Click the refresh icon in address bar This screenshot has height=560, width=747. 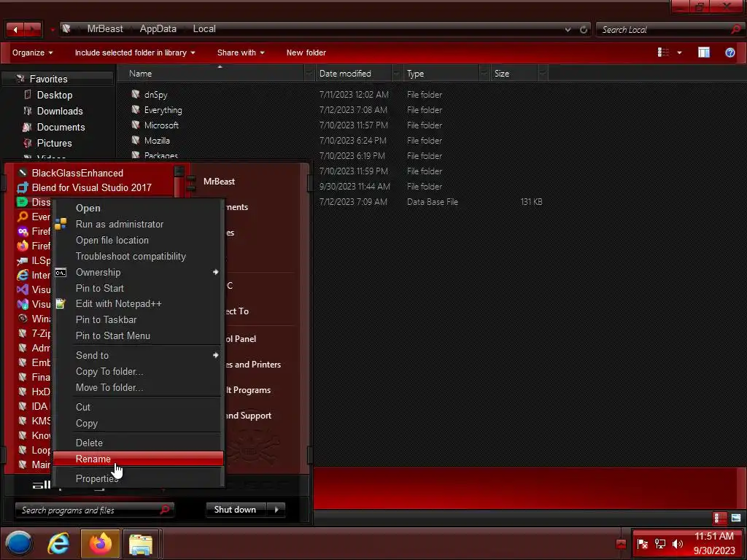pyautogui.click(x=583, y=29)
